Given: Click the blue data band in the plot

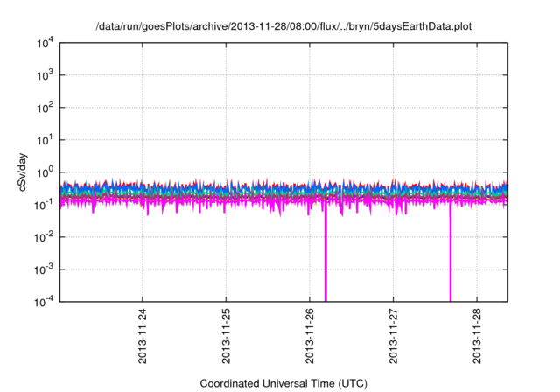Looking at the screenshot, I should pos(262,188).
